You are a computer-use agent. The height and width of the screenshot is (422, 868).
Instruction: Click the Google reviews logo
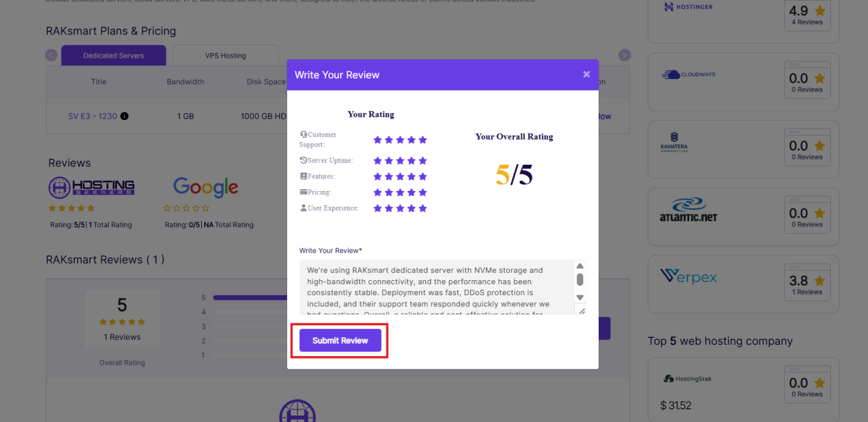[x=205, y=187]
